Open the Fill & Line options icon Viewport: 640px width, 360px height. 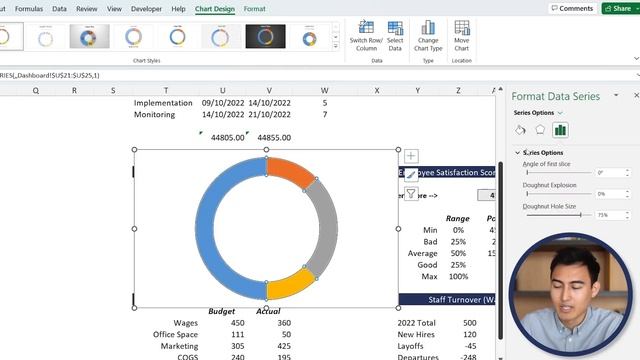pos(520,130)
